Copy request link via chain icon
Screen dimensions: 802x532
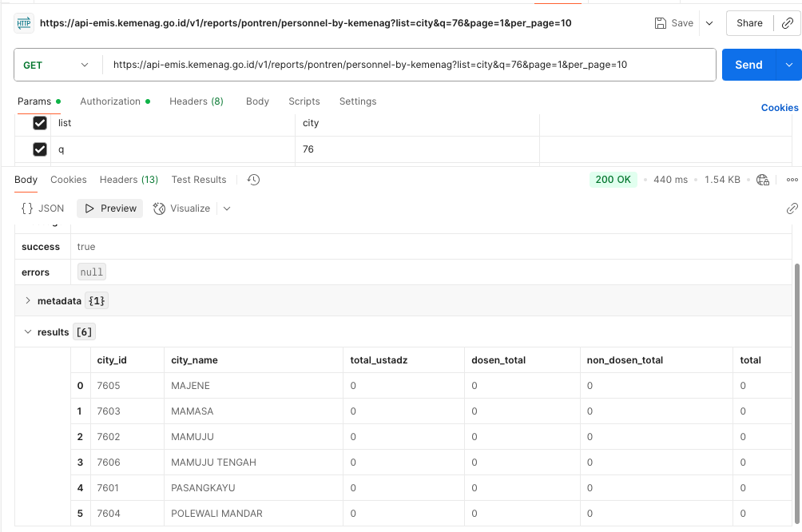coord(787,23)
